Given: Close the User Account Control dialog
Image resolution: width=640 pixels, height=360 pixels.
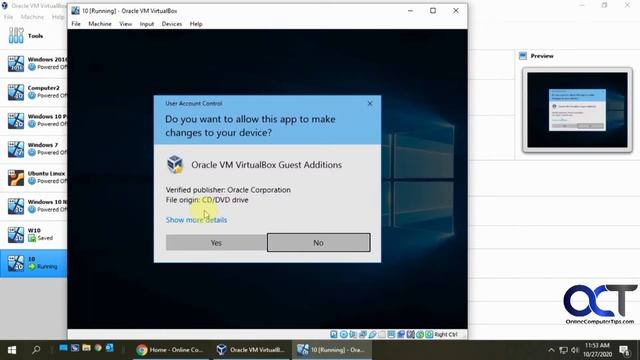Looking at the screenshot, I should (x=370, y=103).
